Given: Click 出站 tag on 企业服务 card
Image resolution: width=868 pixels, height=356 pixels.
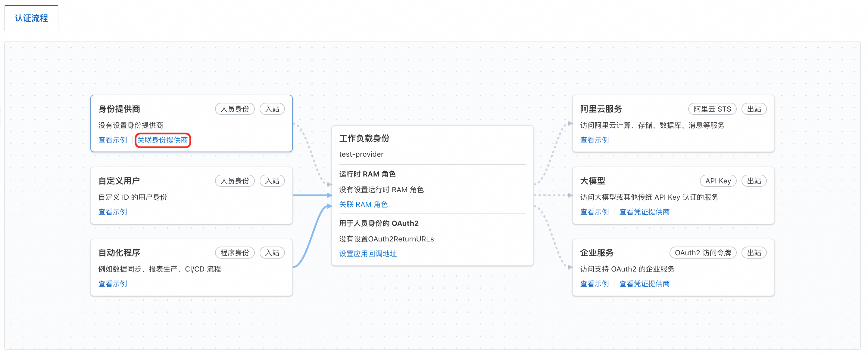Looking at the screenshot, I should [x=754, y=253].
